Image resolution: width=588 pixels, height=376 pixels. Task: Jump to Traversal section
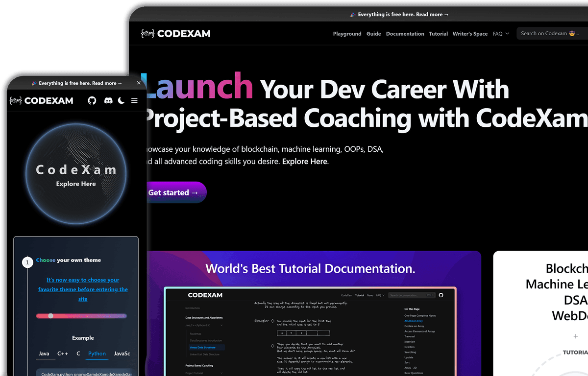[x=410, y=336]
